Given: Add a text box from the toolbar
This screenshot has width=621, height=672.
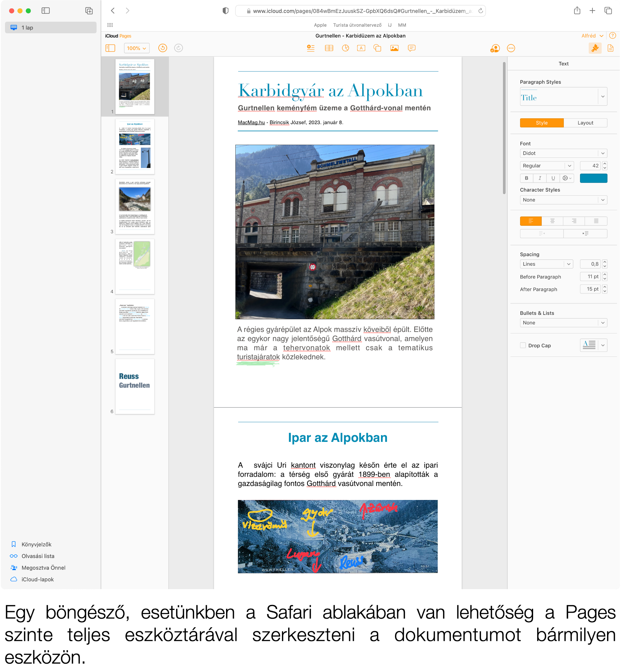Looking at the screenshot, I should click(x=361, y=48).
